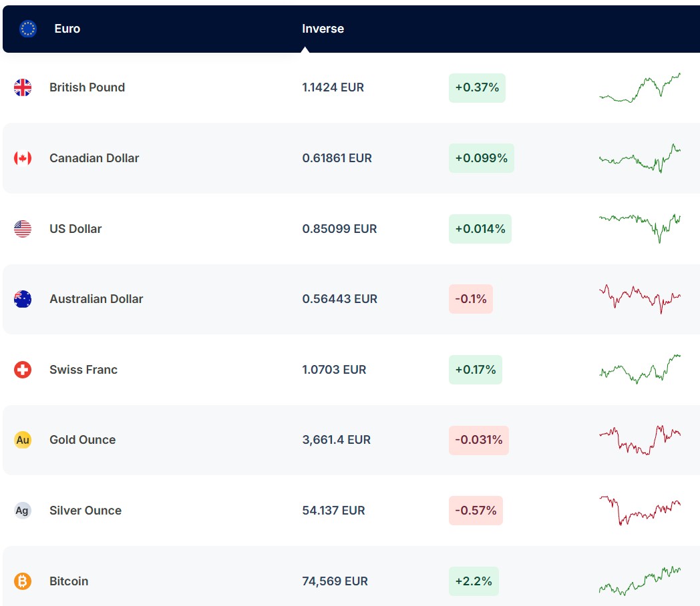Click the British Pound UK flag icon
This screenshot has width=700, height=606.
pyautogui.click(x=23, y=87)
